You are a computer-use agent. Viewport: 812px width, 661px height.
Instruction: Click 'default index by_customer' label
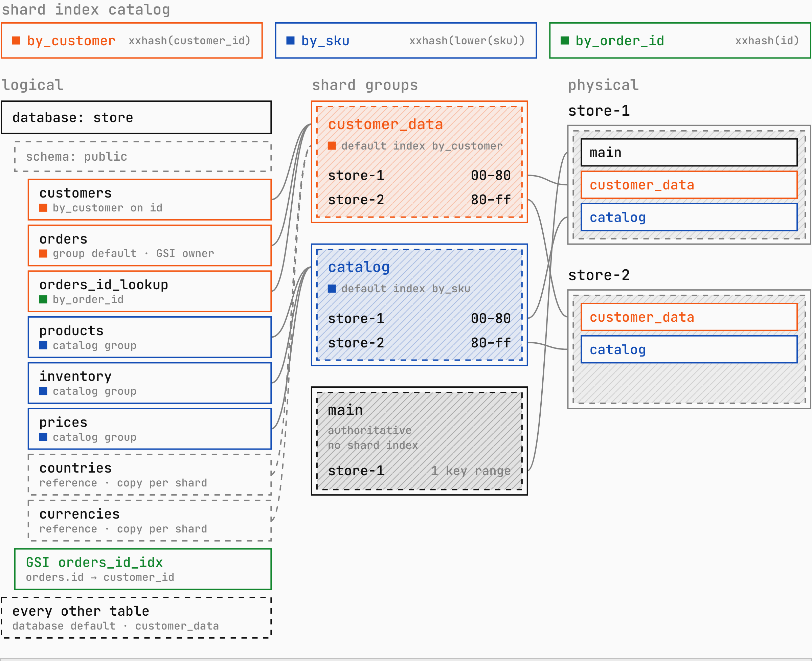coord(422,146)
